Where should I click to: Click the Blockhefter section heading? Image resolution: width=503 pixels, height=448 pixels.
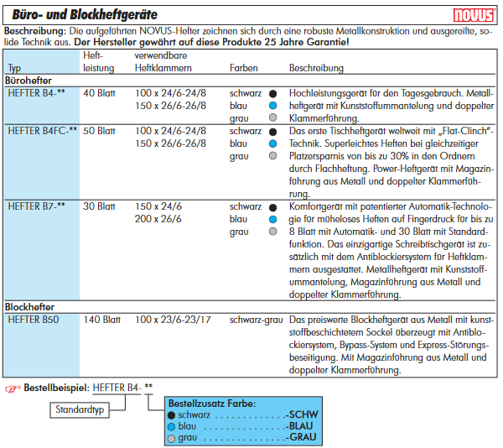point(31,307)
